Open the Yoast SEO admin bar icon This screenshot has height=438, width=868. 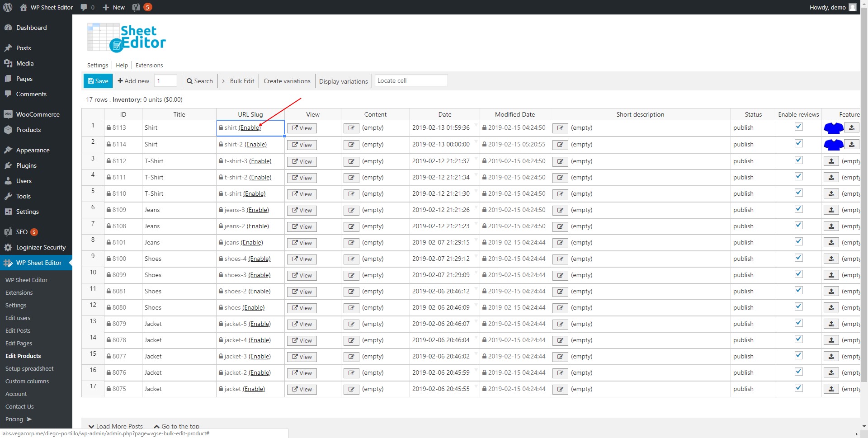136,7
